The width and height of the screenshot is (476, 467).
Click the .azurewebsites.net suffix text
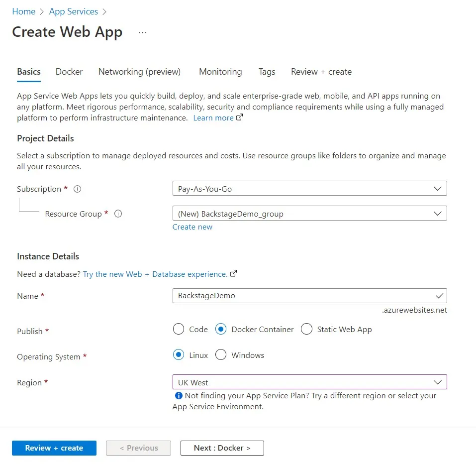pos(414,310)
